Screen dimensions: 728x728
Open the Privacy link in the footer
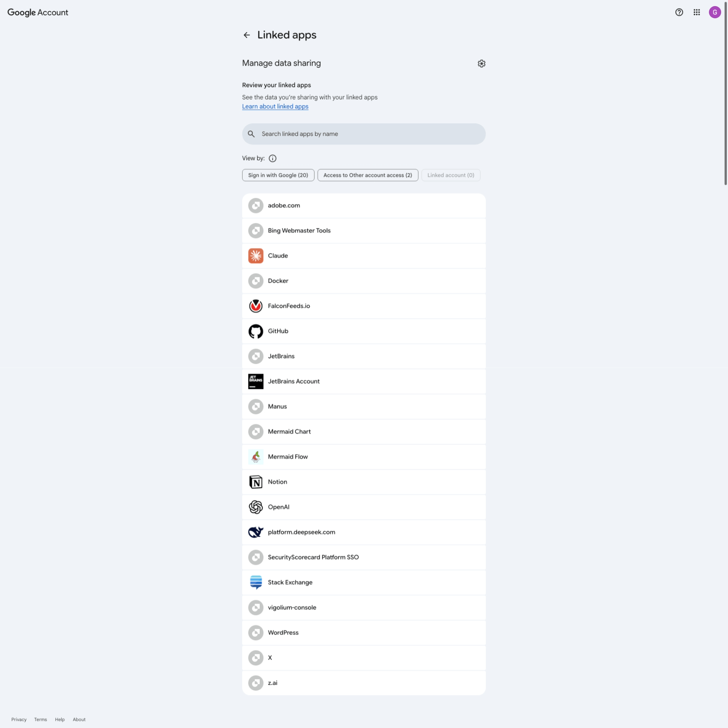pyautogui.click(x=19, y=719)
